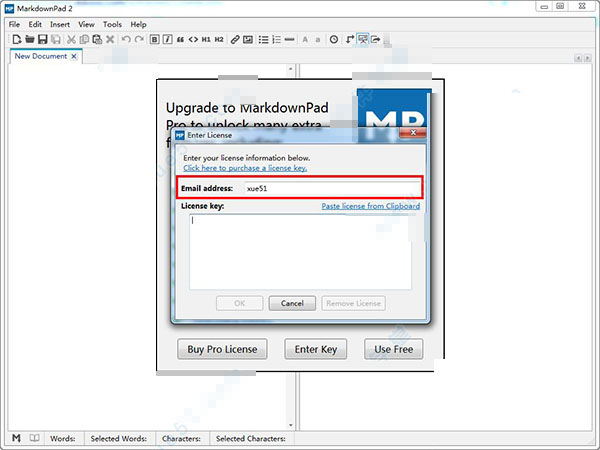This screenshot has width=600, height=450.
Task: Open the Tools menu
Action: tap(112, 24)
